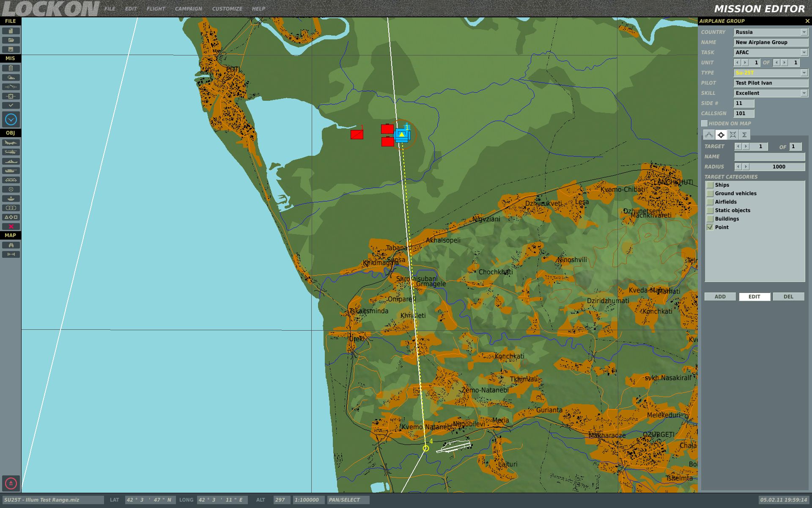The height and width of the screenshot is (508, 812).
Task: Click the Pilot name field
Action: (771, 83)
